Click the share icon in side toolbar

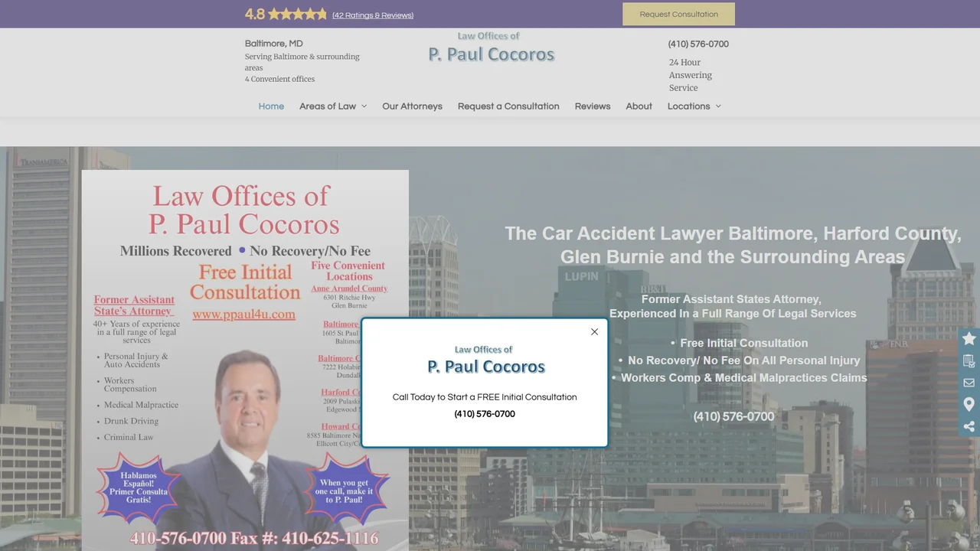(969, 426)
